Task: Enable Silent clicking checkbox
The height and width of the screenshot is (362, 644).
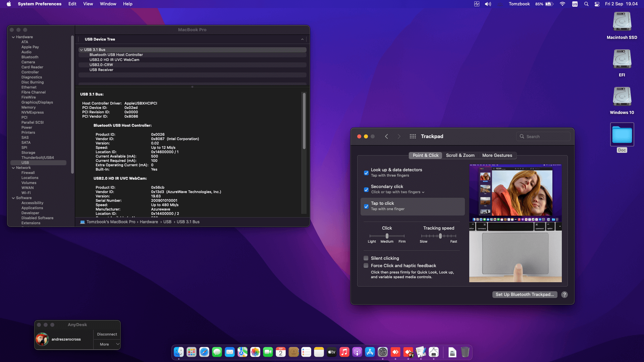Action: pyautogui.click(x=366, y=258)
